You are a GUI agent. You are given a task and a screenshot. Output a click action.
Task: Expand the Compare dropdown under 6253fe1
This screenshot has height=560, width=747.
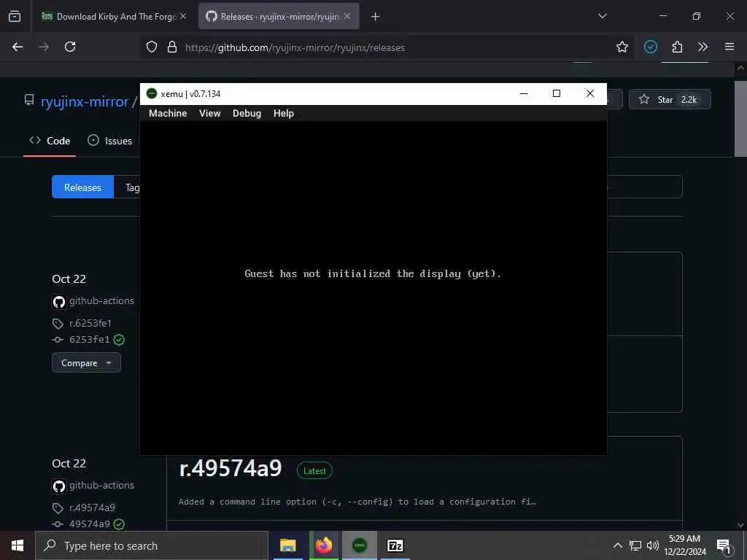point(86,363)
